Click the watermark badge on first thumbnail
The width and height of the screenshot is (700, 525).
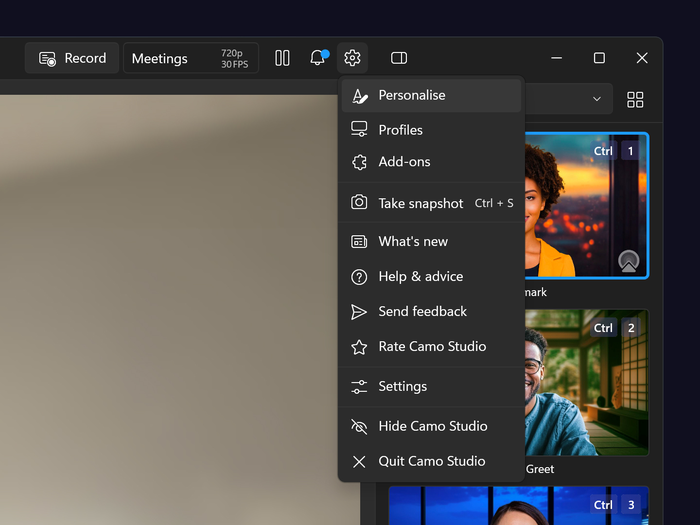point(629,261)
